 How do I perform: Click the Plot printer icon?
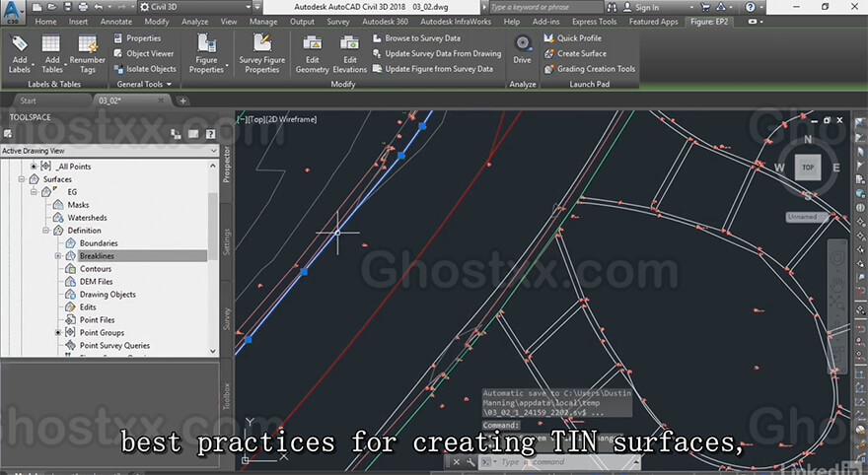click(x=83, y=7)
